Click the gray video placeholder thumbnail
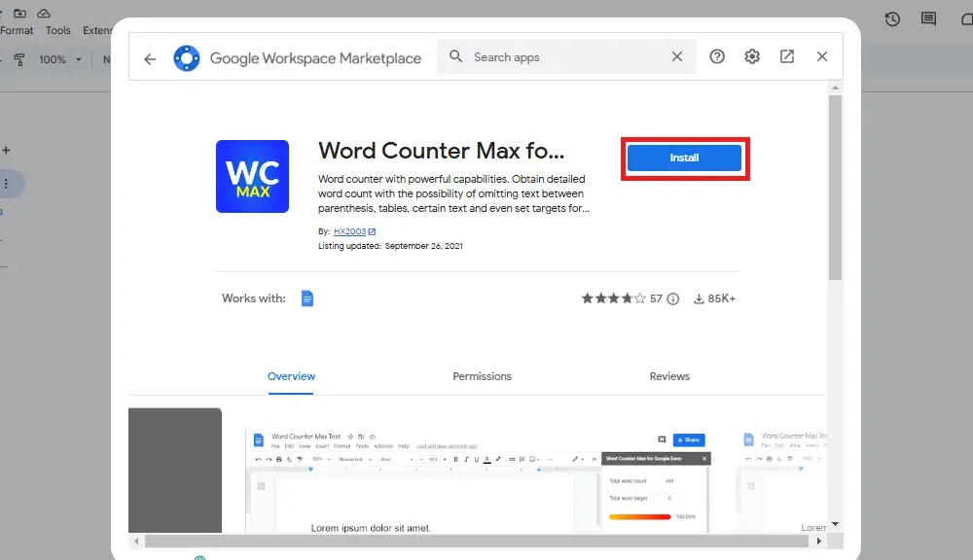The width and height of the screenshot is (973, 560). click(175, 471)
